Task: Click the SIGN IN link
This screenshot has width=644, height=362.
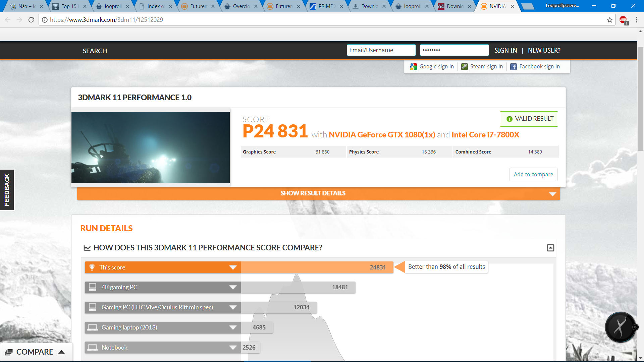Action: click(x=505, y=50)
